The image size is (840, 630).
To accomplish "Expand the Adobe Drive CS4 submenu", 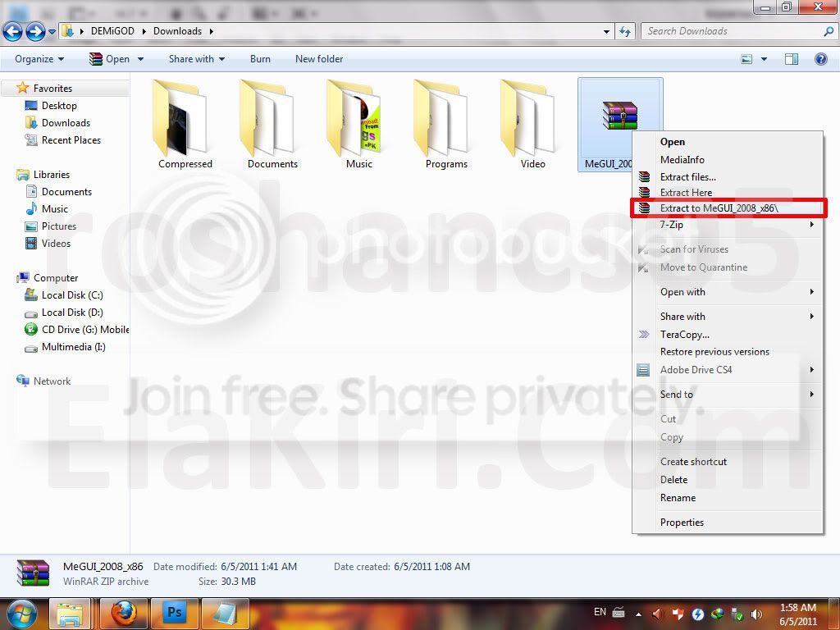I will tap(728, 370).
